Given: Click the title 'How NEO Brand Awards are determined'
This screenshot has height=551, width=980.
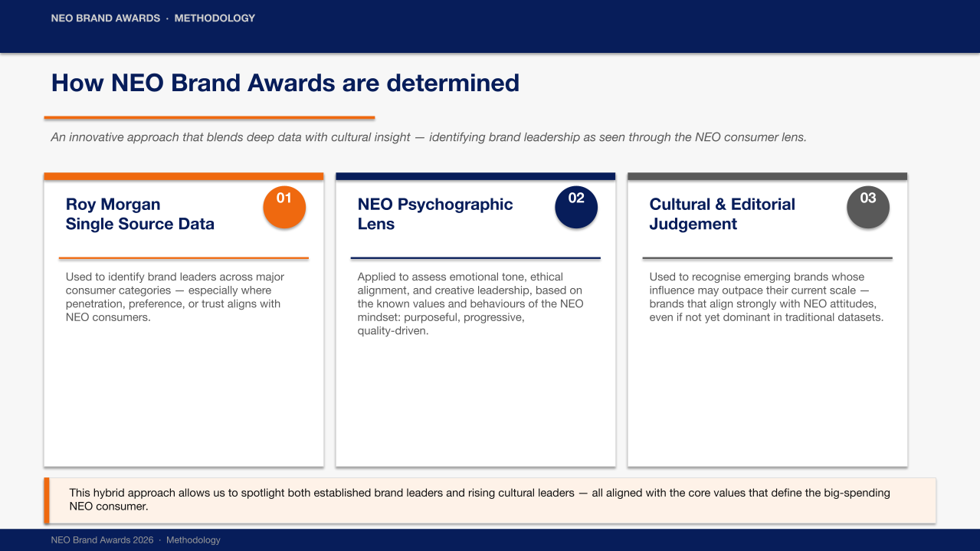Looking at the screenshot, I should pyautogui.click(x=285, y=83).
